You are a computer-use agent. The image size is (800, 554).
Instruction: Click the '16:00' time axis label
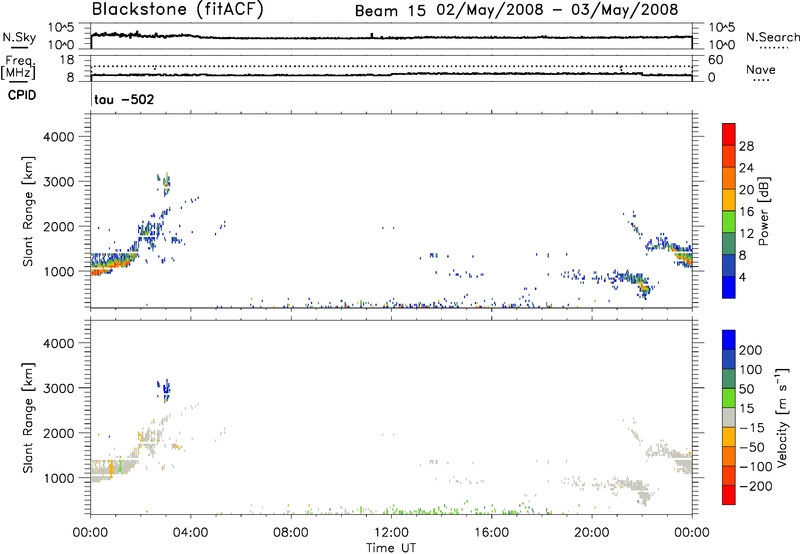[x=491, y=533]
